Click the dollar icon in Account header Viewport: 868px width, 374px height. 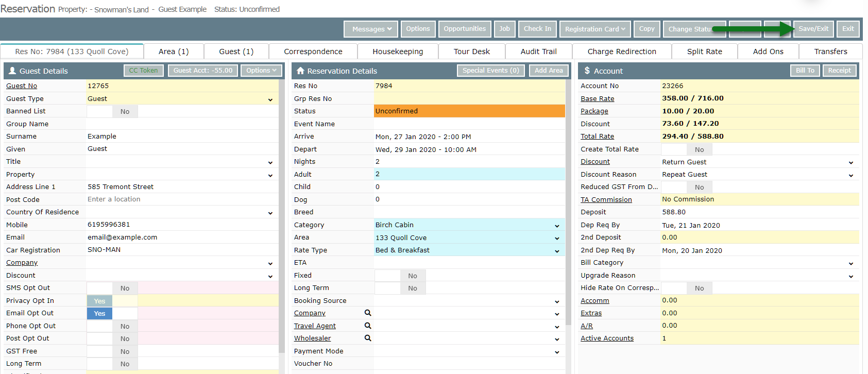tap(587, 71)
